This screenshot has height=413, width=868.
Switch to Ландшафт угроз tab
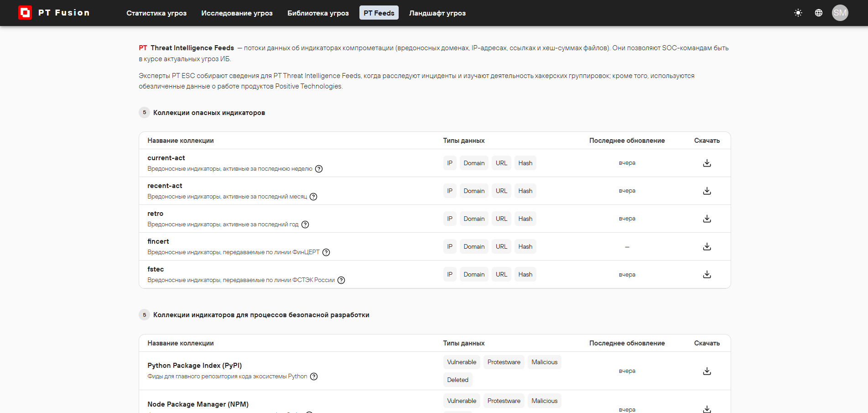pyautogui.click(x=437, y=13)
